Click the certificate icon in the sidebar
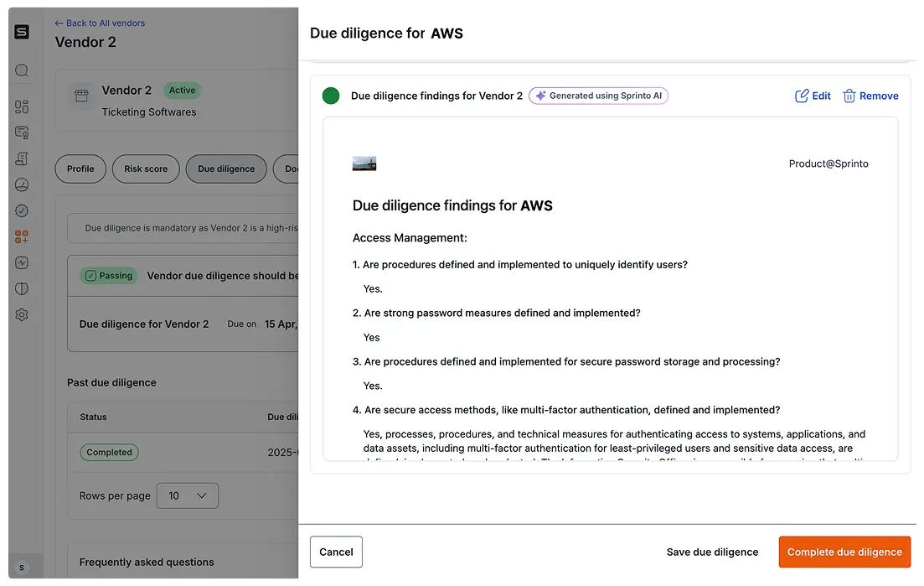The width and height of the screenshot is (924, 586). click(x=22, y=132)
